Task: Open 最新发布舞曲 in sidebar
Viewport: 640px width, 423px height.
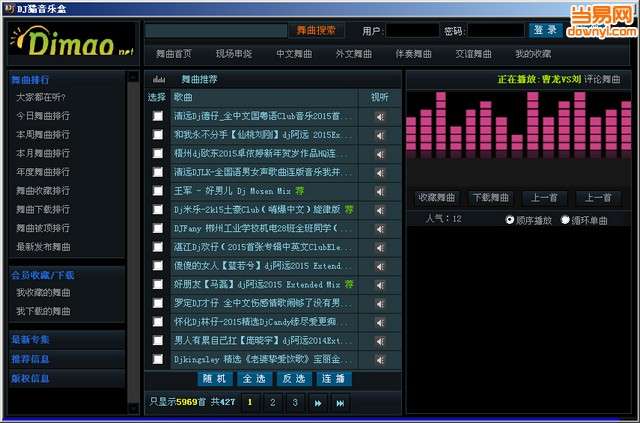Action: tap(43, 247)
